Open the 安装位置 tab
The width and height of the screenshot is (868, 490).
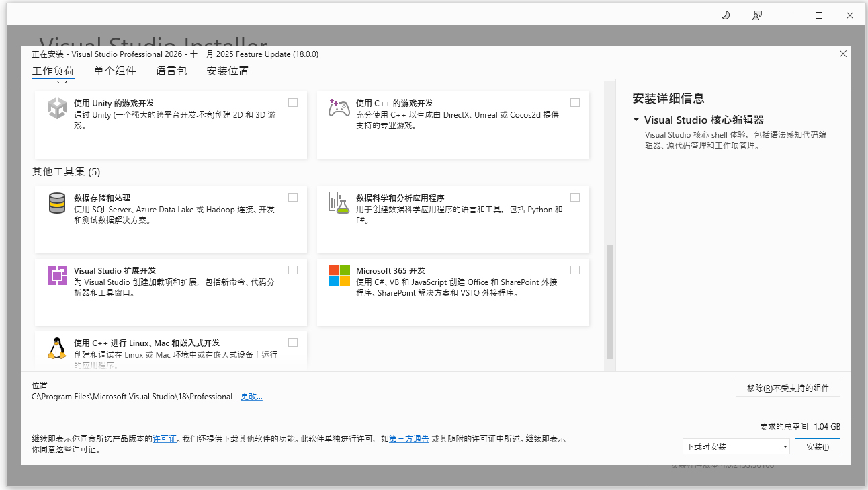(x=228, y=71)
